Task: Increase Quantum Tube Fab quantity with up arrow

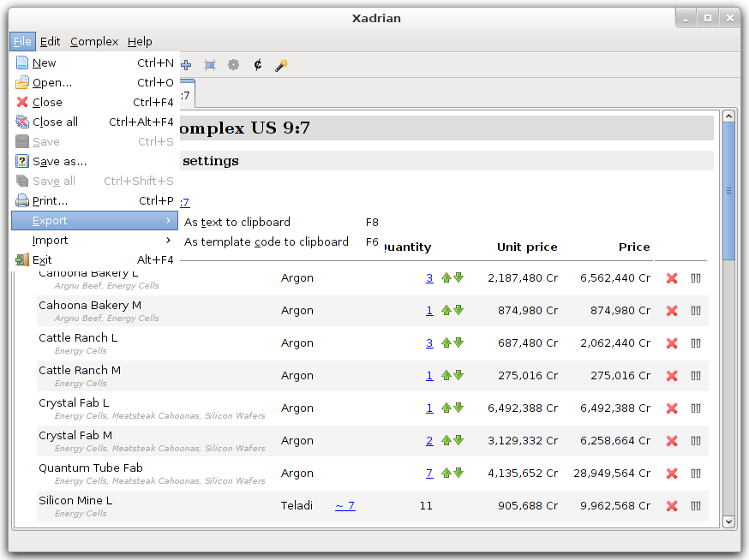Action: pos(446,473)
